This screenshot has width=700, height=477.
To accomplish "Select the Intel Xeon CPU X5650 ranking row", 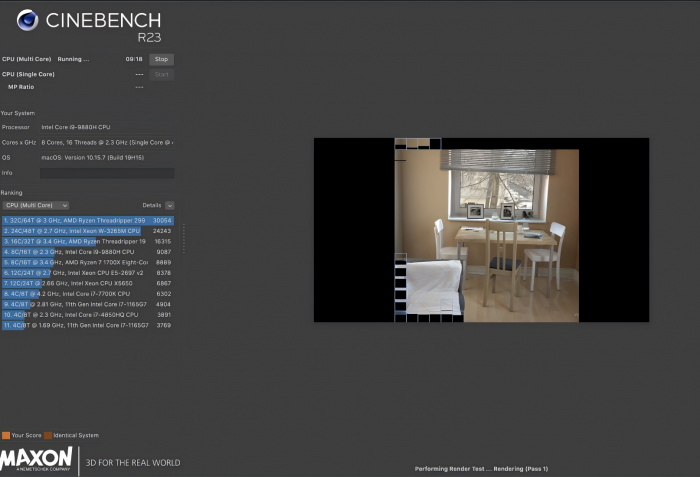I will point(87,283).
